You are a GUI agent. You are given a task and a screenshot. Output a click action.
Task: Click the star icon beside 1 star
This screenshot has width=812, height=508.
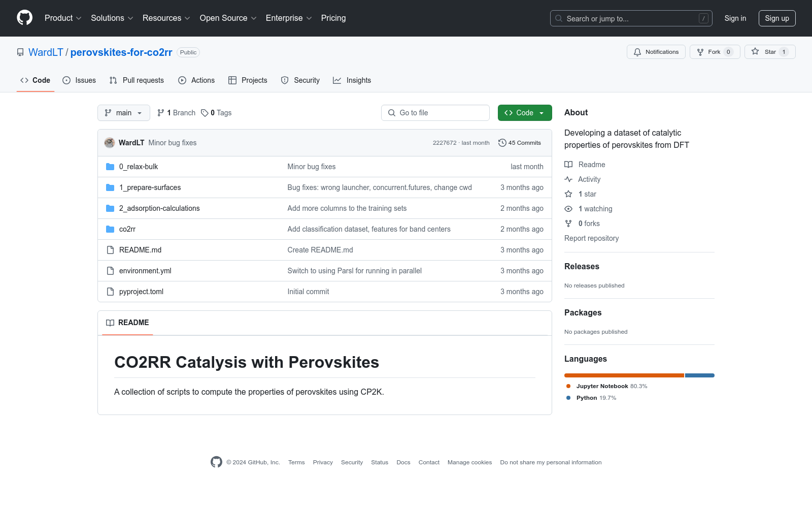tap(568, 194)
